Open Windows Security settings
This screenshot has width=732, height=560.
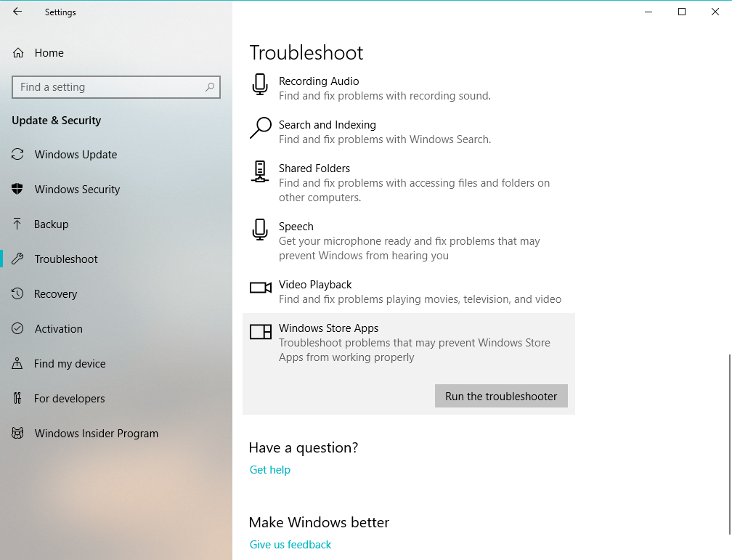tap(116, 189)
